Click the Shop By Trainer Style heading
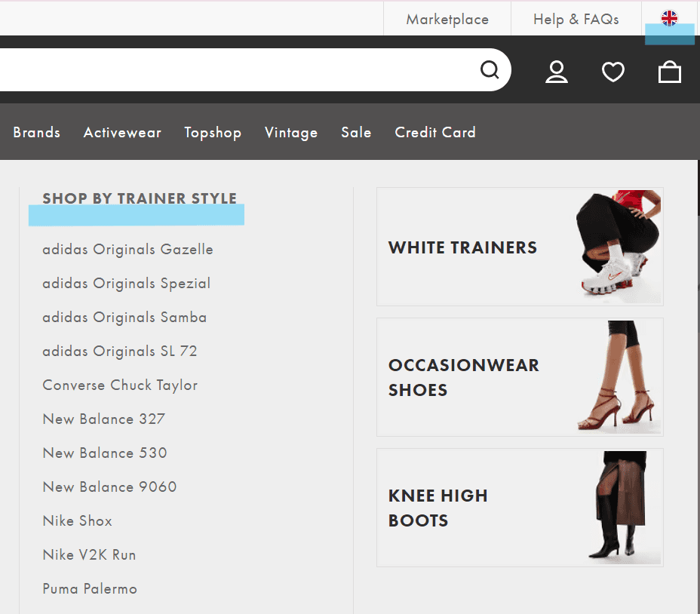Image resolution: width=700 pixels, height=614 pixels. click(140, 198)
